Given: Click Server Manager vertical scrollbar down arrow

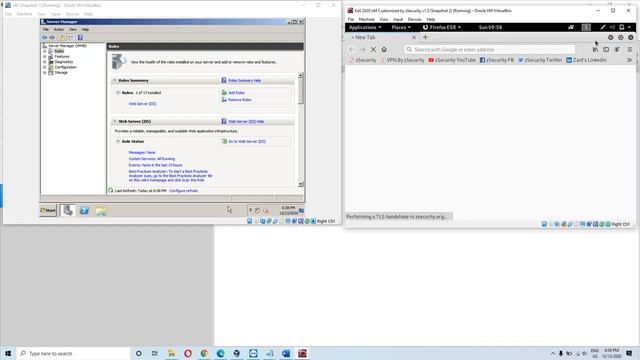Looking at the screenshot, I should [x=301, y=184].
